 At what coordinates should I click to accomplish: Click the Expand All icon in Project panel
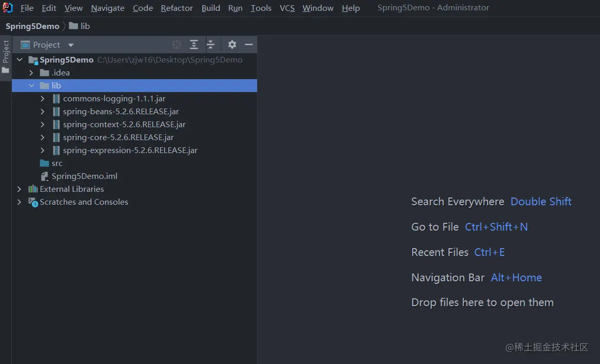coord(194,45)
